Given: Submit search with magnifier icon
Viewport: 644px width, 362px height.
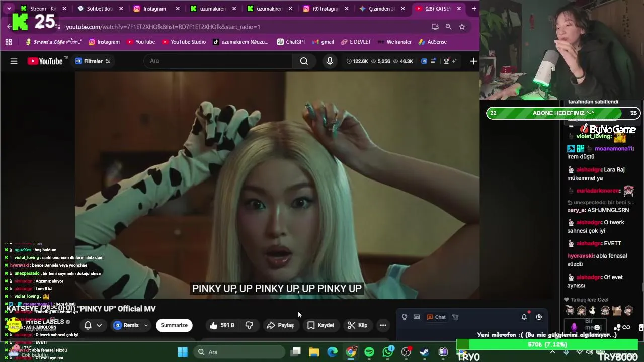Looking at the screenshot, I should point(304,61).
